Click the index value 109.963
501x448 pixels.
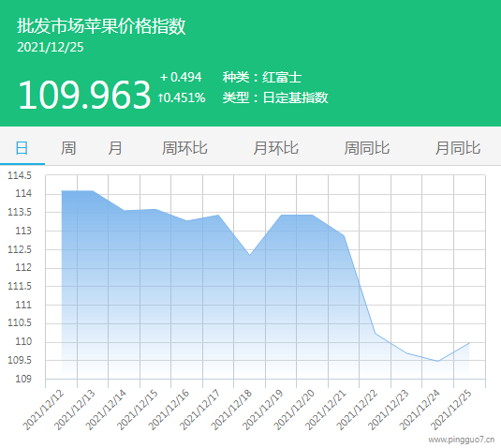point(84,95)
